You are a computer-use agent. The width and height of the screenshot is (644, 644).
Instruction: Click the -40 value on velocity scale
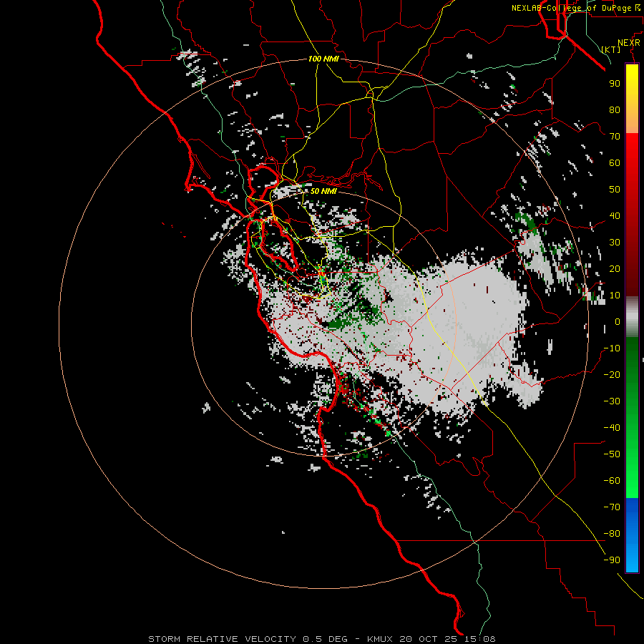(612, 428)
